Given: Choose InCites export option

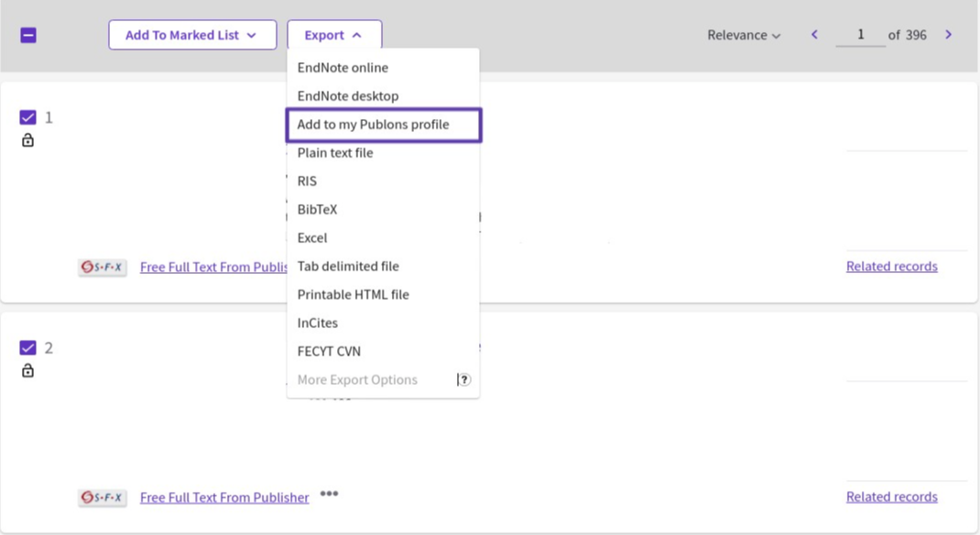Looking at the screenshot, I should 383,323.
